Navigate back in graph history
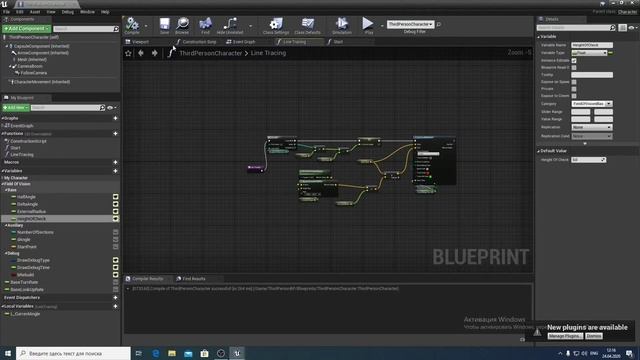The height and width of the screenshot is (360, 640). 141,53
